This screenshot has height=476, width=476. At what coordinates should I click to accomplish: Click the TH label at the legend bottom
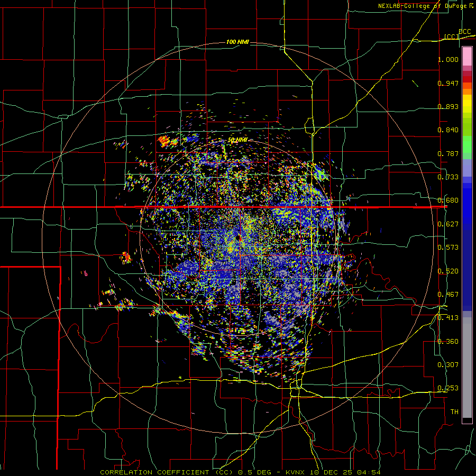[454, 412]
